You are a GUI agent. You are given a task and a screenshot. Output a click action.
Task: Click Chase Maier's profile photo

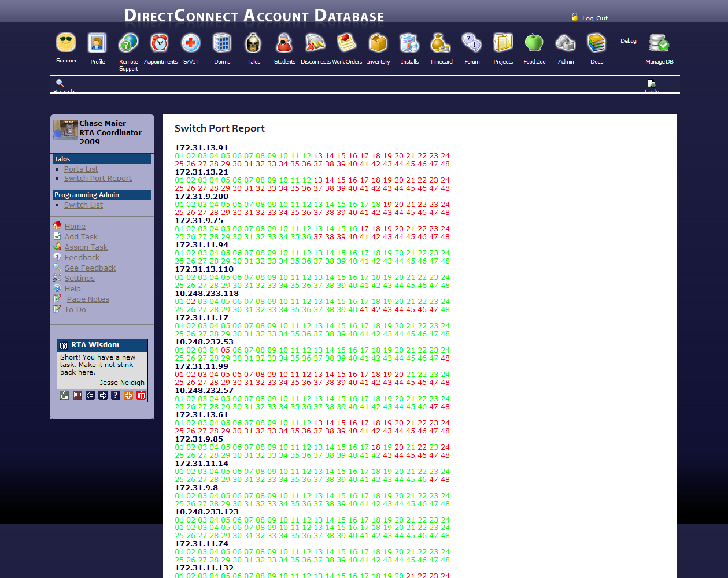65,130
